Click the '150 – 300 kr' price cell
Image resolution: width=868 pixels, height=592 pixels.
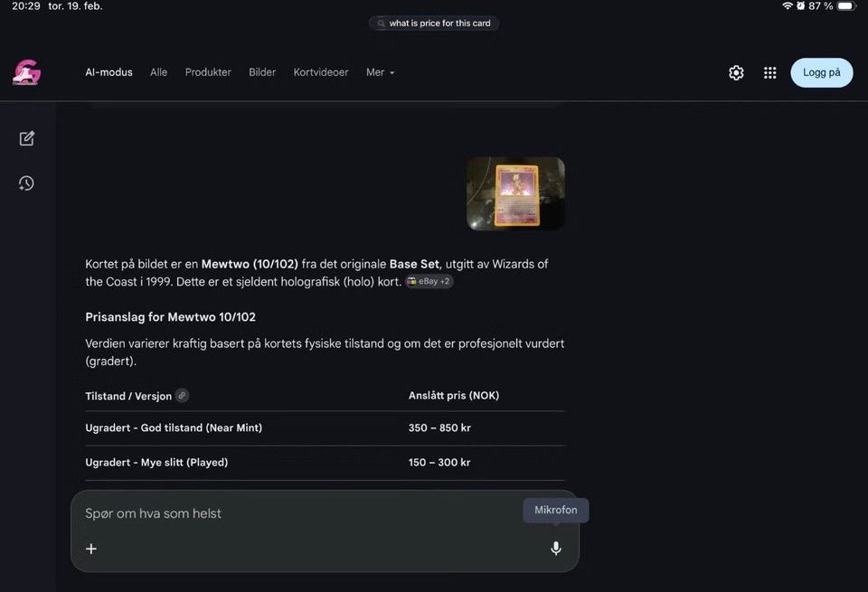point(439,463)
